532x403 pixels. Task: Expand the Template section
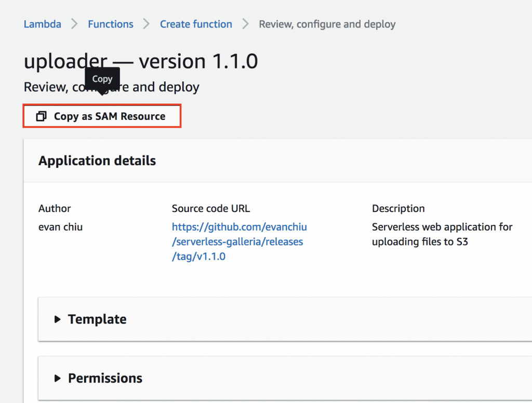coord(97,319)
